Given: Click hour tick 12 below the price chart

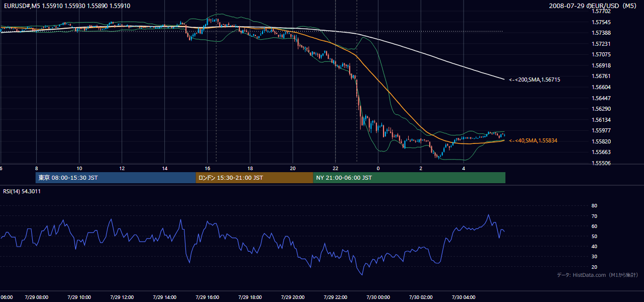Looking at the screenshot, I should coord(122,168).
